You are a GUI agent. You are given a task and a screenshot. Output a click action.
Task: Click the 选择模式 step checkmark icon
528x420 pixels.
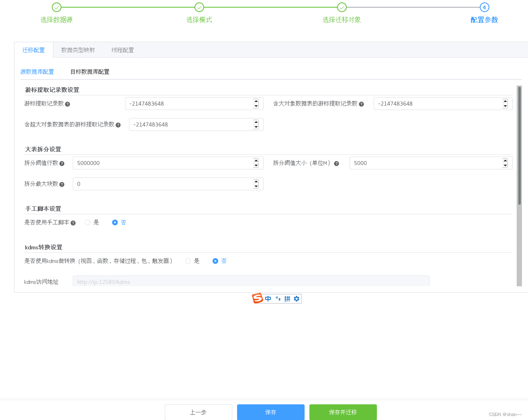tap(199, 7)
